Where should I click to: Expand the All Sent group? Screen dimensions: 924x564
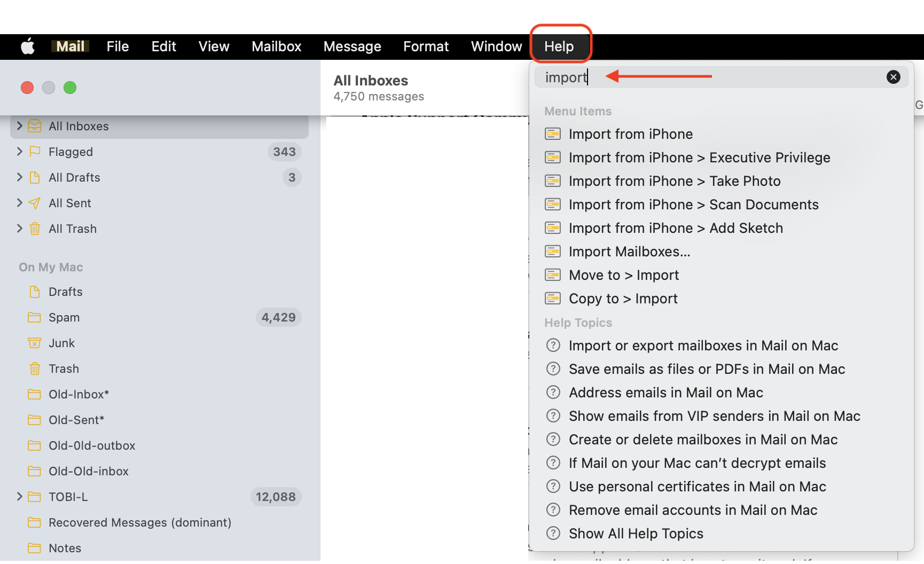point(20,202)
